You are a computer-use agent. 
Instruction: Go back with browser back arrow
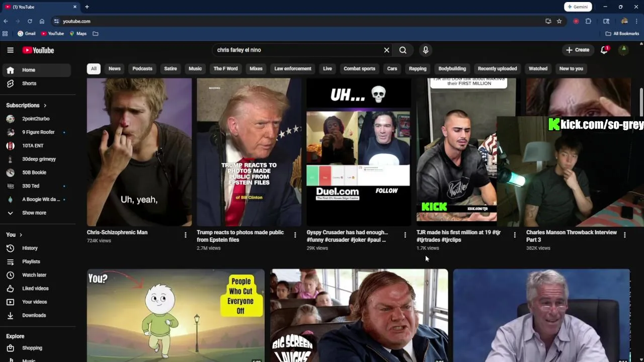pos(6,21)
